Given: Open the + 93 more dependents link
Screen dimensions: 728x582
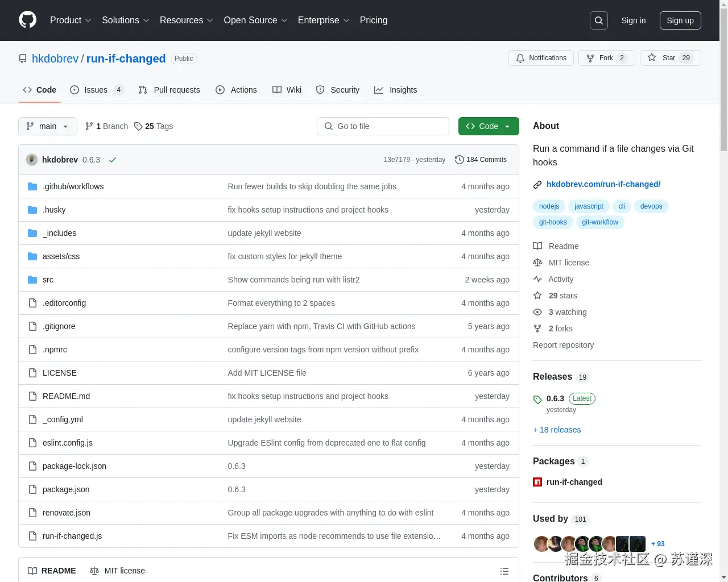Looking at the screenshot, I should (x=657, y=544).
